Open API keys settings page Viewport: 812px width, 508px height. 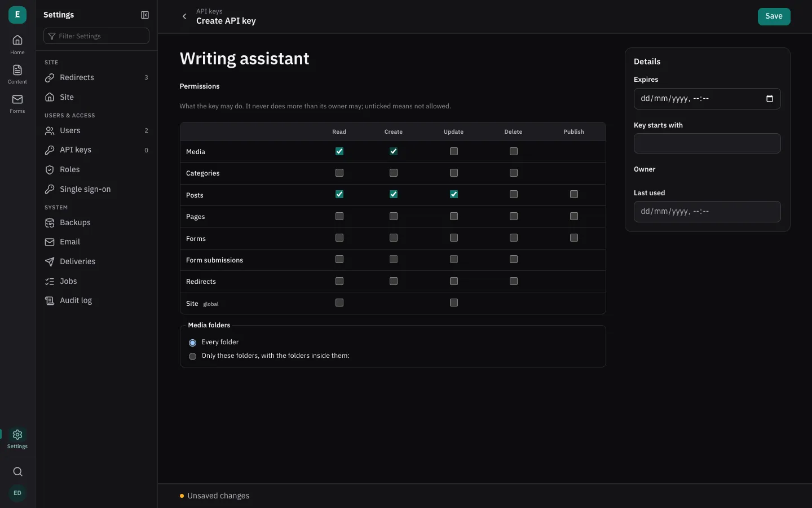96,150
